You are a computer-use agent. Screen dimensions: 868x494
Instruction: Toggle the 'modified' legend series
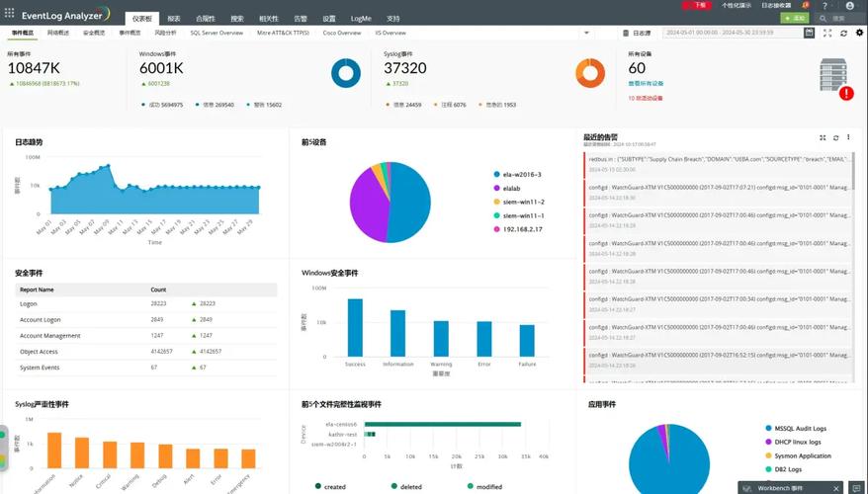click(x=471, y=486)
